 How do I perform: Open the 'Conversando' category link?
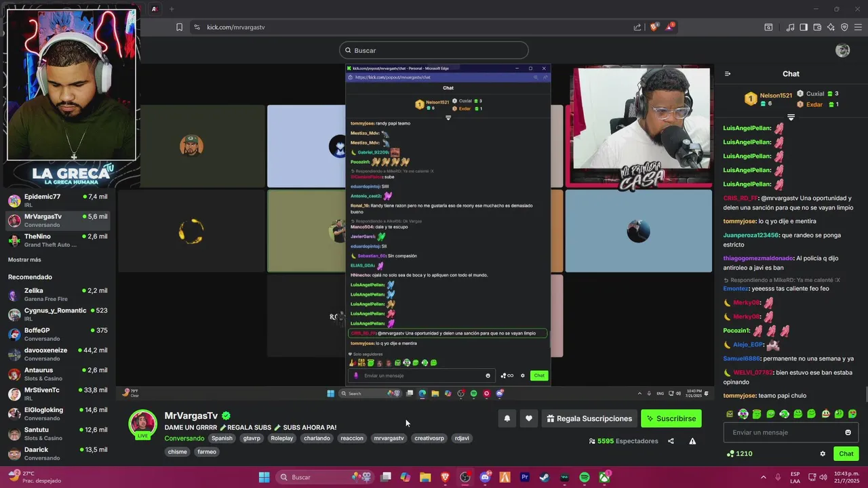point(184,439)
